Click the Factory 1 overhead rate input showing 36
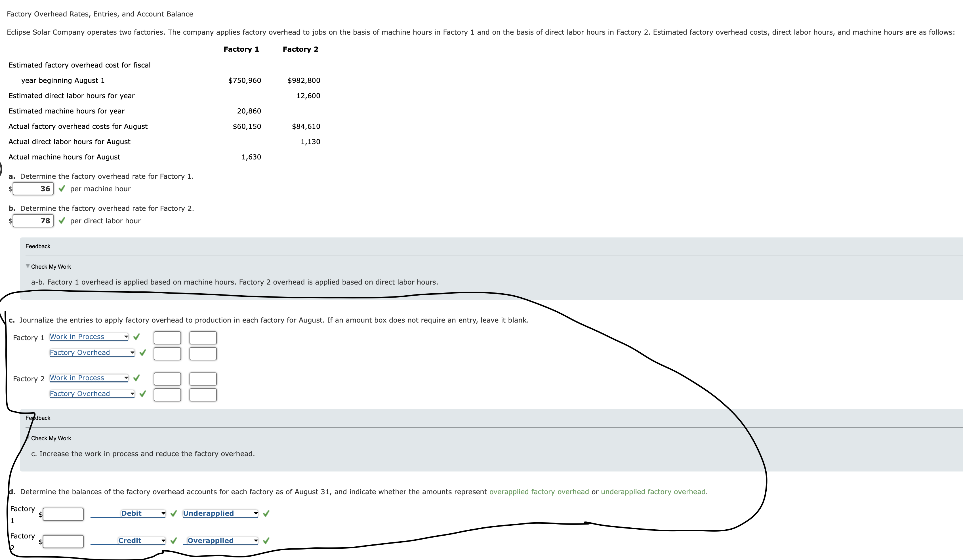This screenshot has width=963, height=560. point(34,188)
